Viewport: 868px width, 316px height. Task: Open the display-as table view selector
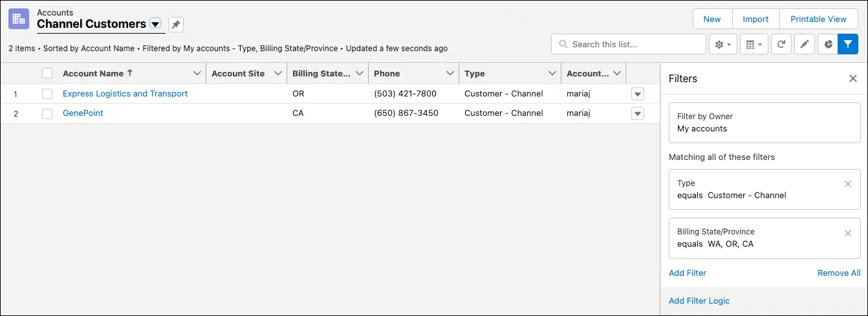[x=754, y=45]
